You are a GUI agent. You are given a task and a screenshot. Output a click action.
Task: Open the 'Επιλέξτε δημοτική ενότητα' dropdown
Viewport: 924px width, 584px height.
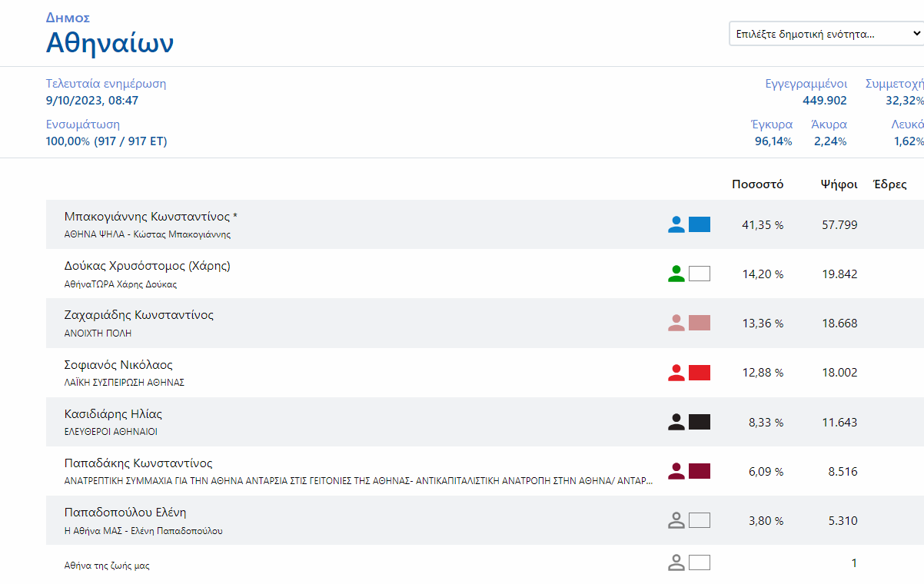click(826, 34)
